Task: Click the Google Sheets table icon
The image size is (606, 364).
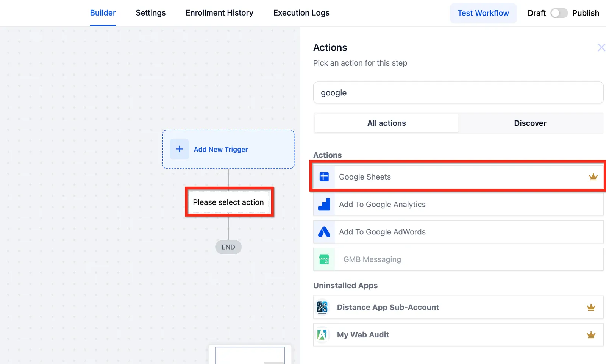Action: (x=324, y=177)
